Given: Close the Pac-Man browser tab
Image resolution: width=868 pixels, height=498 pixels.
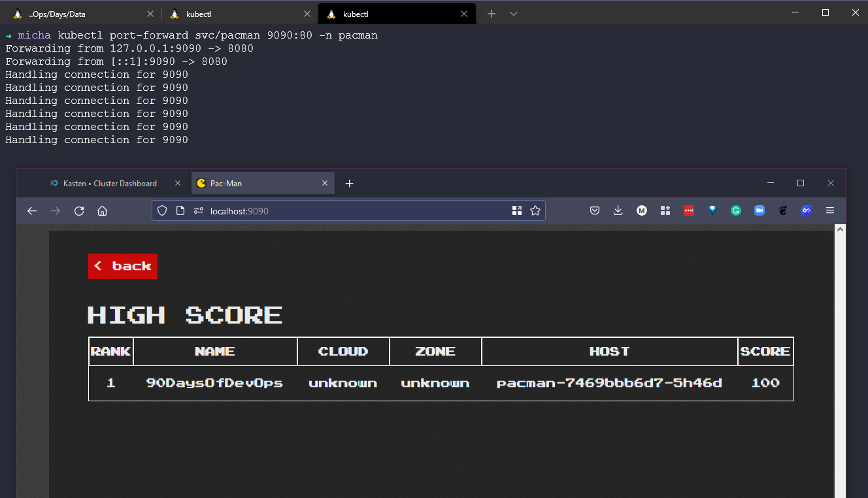Looking at the screenshot, I should (325, 184).
